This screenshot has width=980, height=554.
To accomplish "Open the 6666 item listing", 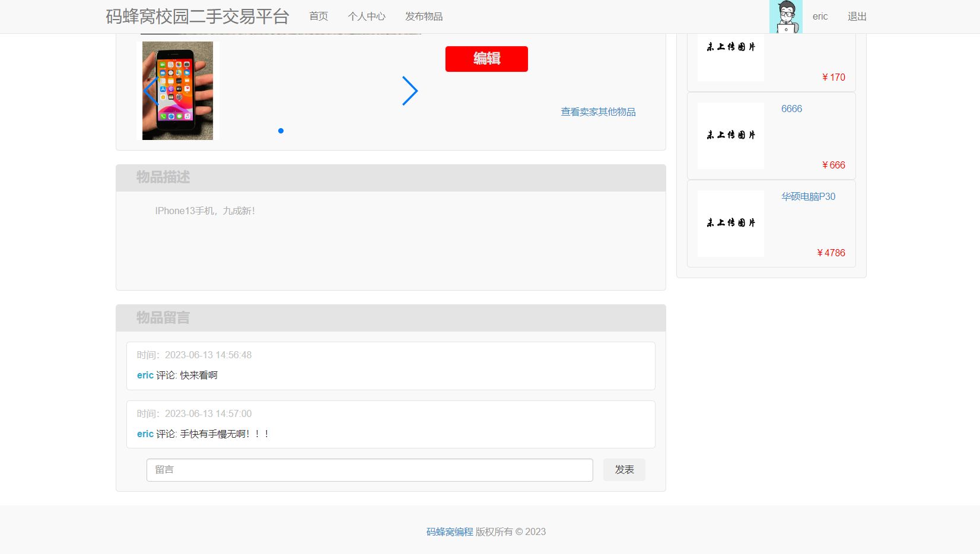I will pyautogui.click(x=791, y=109).
